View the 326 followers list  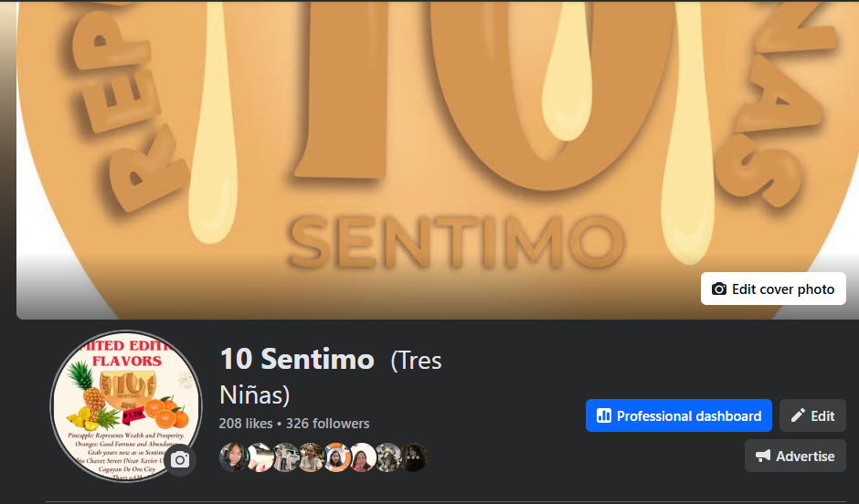328,424
